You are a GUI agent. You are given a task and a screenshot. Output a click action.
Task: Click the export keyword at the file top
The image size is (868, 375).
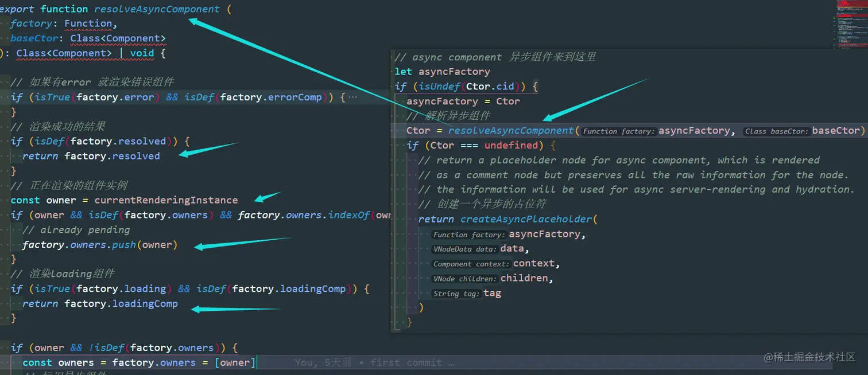click(18, 9)
